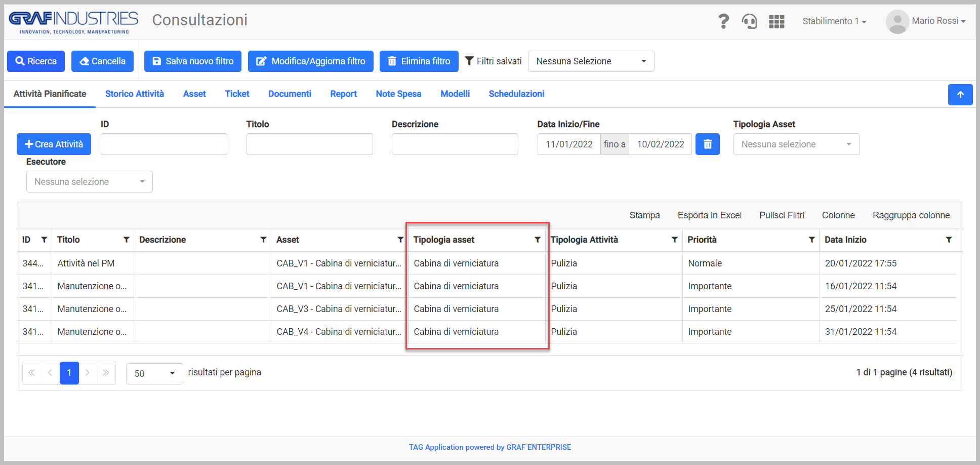Open filter icon on Priorità column
Screen dimensions: 980x465
812,240
